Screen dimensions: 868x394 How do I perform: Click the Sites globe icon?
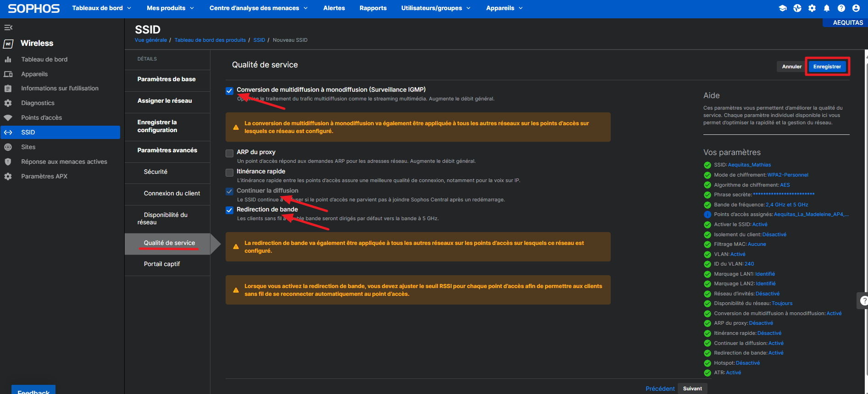pos(8,147)
